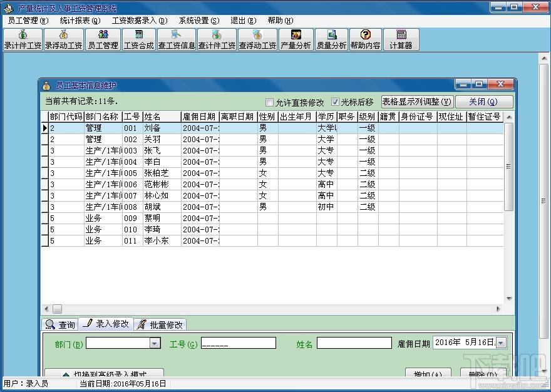
Task: Click 学历 column header
Action: click(326, 116)
